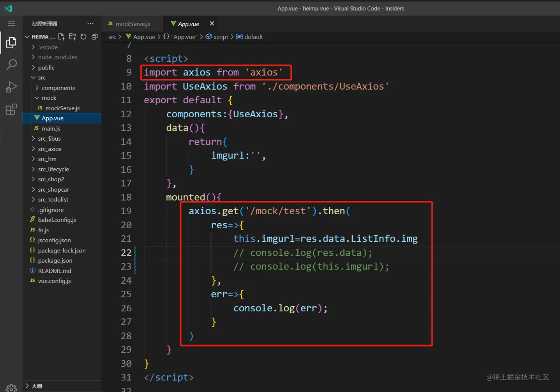
Task: Refresh the explorer file tree
Action: point(83,37)
